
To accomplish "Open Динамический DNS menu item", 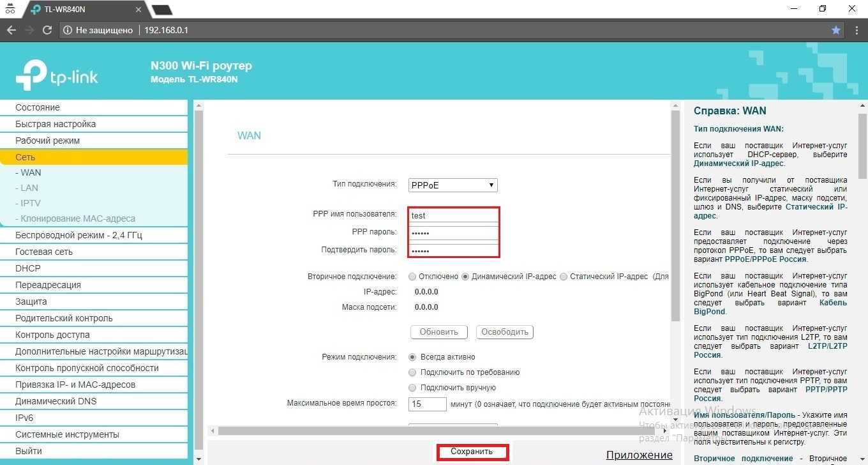I will [x=94, y=401].
